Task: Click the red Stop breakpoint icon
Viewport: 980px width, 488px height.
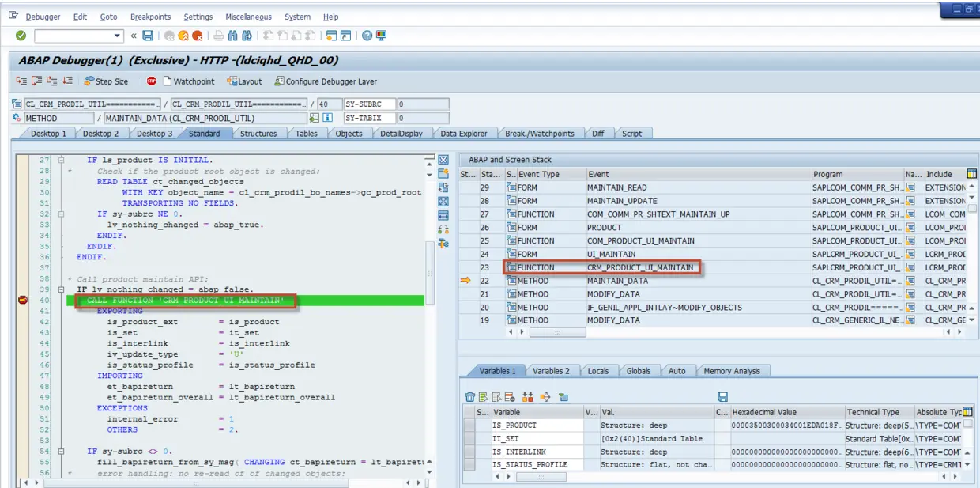Action: click(152, 81)
